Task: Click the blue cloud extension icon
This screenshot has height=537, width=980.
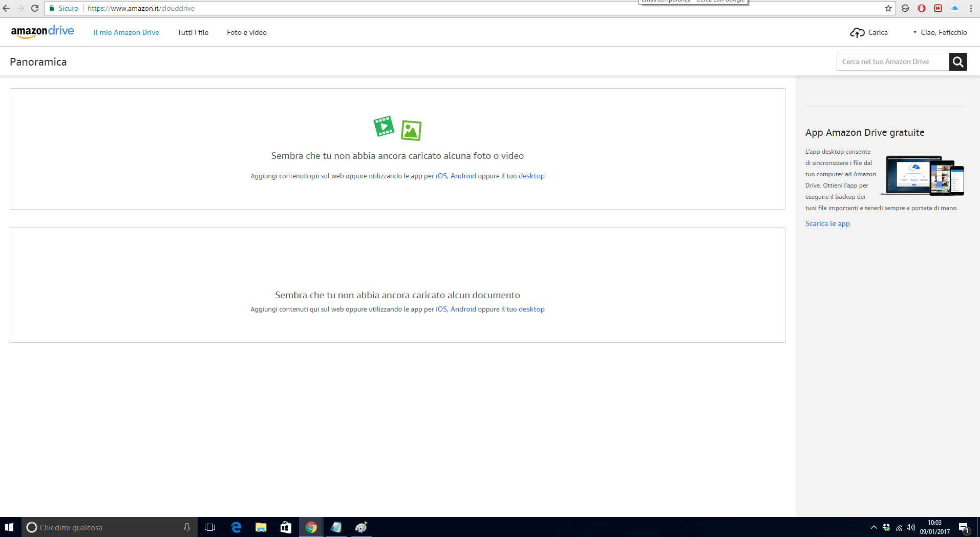Action: (x=954, y=8)
